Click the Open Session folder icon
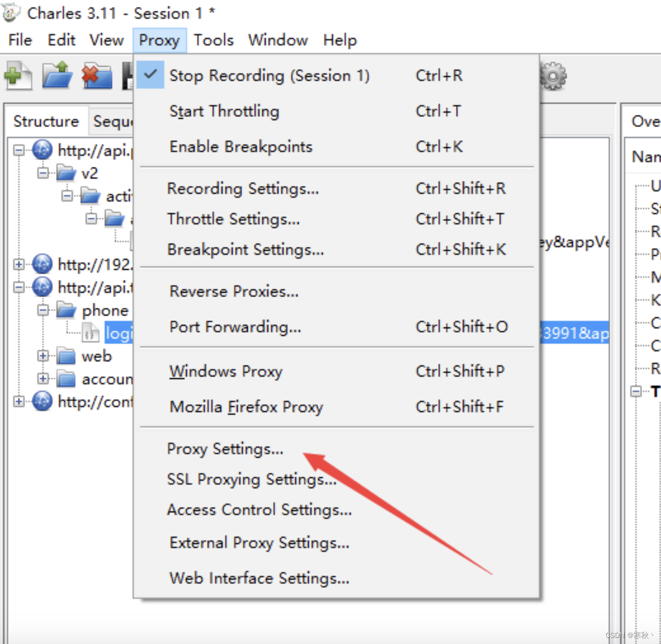 coord(57,76)
